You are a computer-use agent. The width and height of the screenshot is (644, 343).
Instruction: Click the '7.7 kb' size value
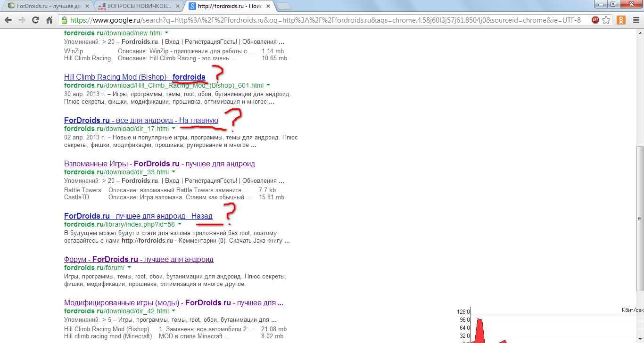pyautogui.click(x=267, y=190)
